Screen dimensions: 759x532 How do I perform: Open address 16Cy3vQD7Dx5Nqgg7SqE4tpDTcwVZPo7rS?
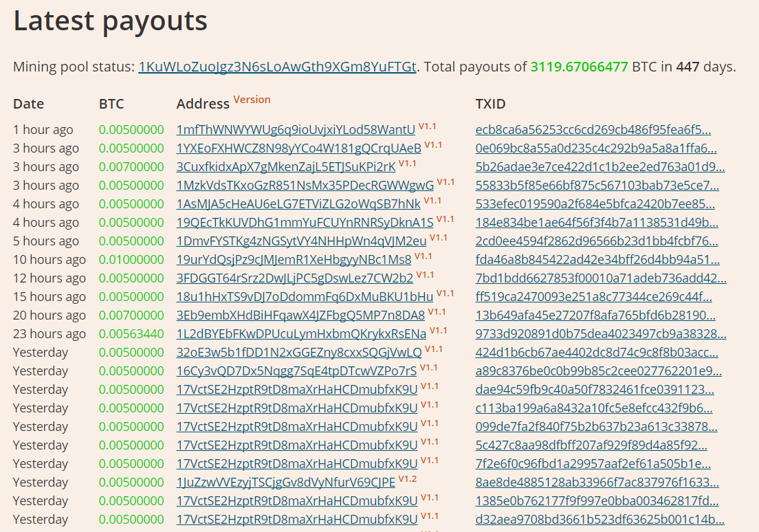click(x=296, y=370)
